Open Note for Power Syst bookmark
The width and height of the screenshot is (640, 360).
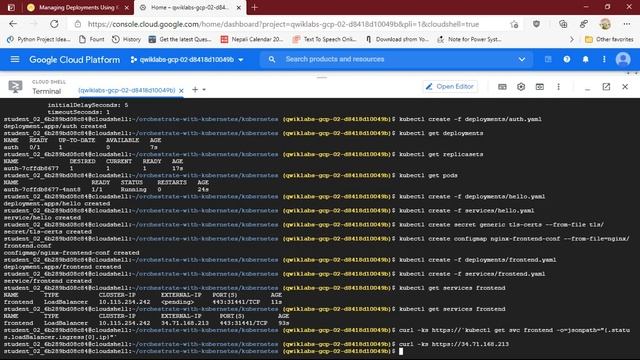tap(469, 39)
